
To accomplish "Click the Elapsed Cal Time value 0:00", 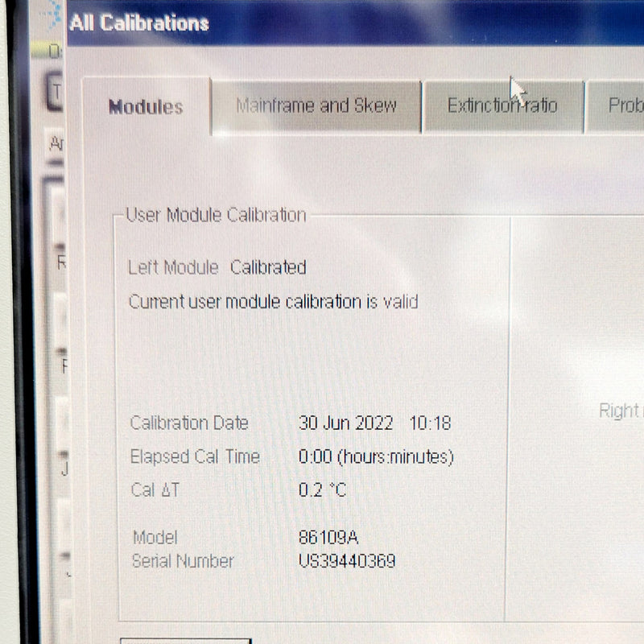I will pos(315,457).
